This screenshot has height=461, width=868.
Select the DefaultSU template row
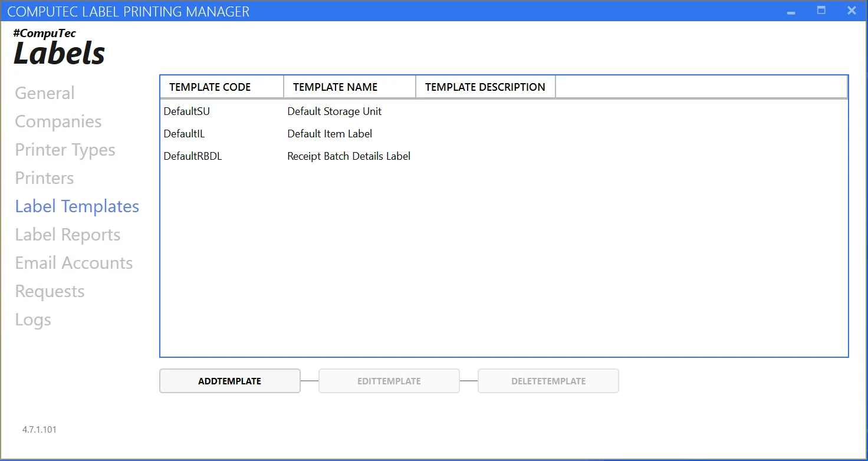pyautogui.click(x=295, y=111)
